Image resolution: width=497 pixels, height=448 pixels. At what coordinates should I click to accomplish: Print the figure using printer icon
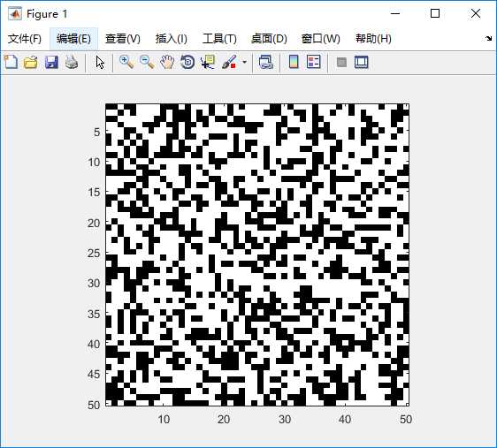pos(72,62)
